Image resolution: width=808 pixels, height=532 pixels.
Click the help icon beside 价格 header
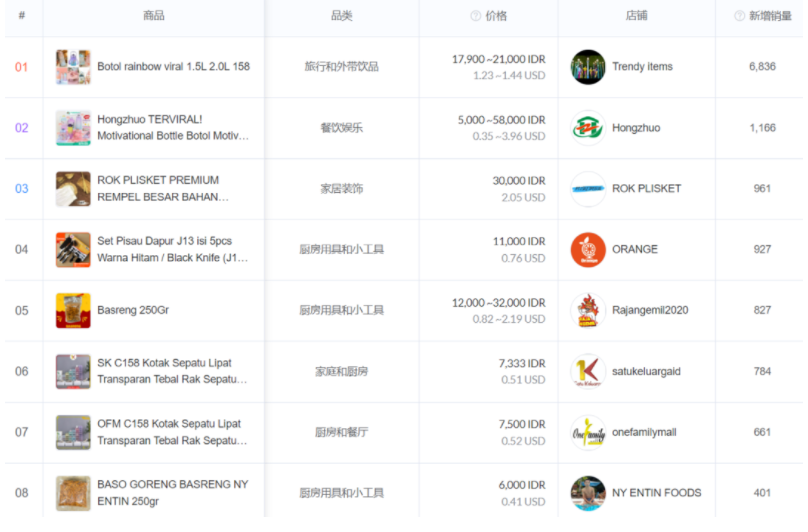coord(475,16)
